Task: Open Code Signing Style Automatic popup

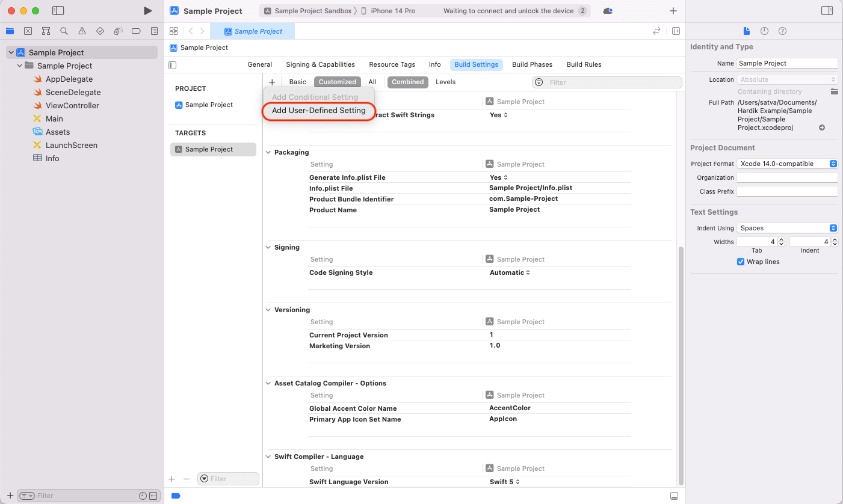Action: [x=510, y=272]
